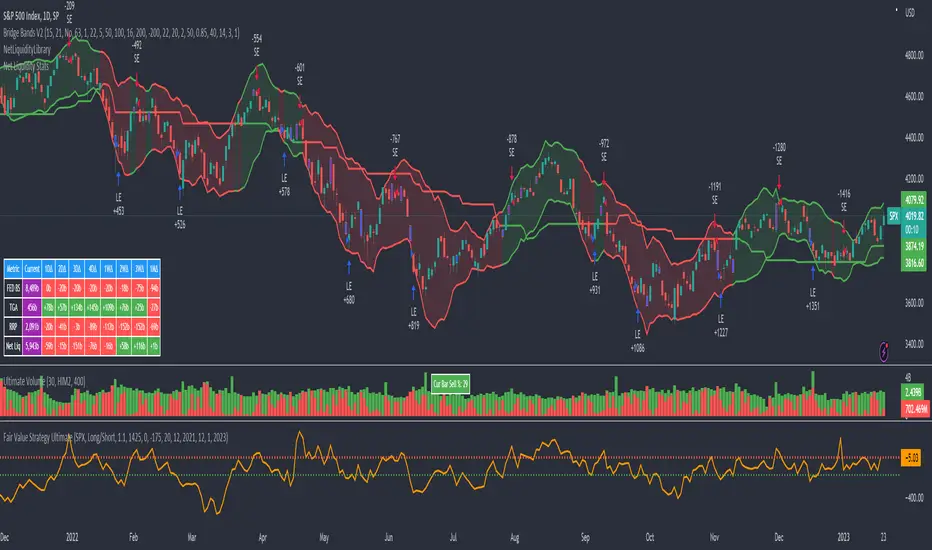The image size is (932, 550).
Task: Click the LE +1227 trade marker
Action: pos(720,325)
